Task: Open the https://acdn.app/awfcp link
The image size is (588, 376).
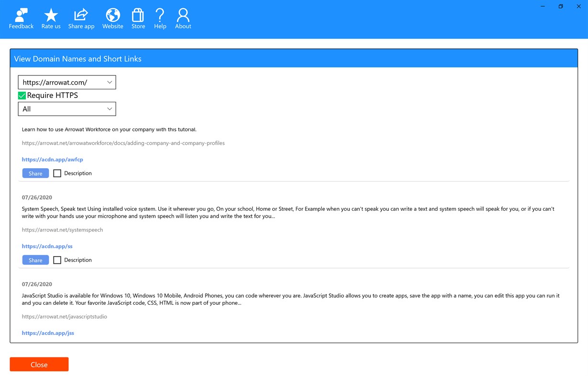Action: [53, 160]
